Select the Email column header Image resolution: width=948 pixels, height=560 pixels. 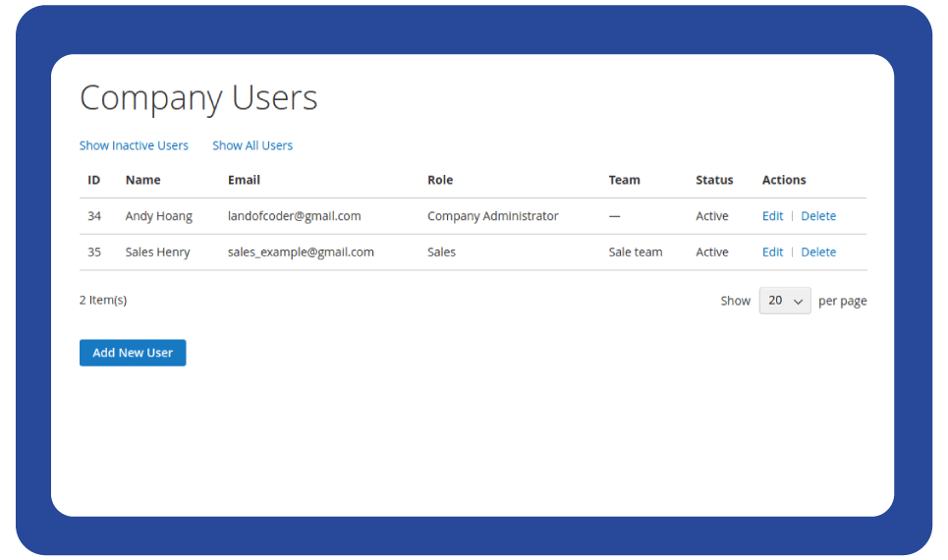[x=244, y=180]
